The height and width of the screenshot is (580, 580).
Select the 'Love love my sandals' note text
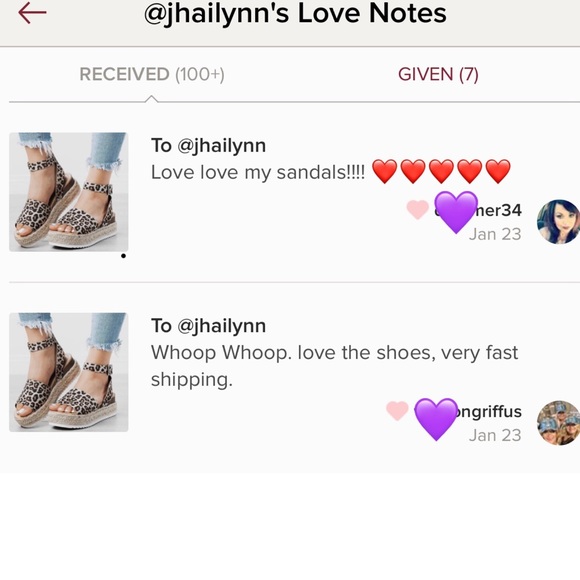pyautogui.click(x=258, y=172)
